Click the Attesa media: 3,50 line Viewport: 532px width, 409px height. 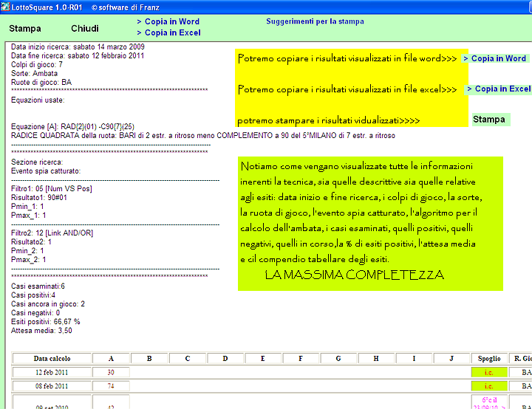click(x=41, y=330)
